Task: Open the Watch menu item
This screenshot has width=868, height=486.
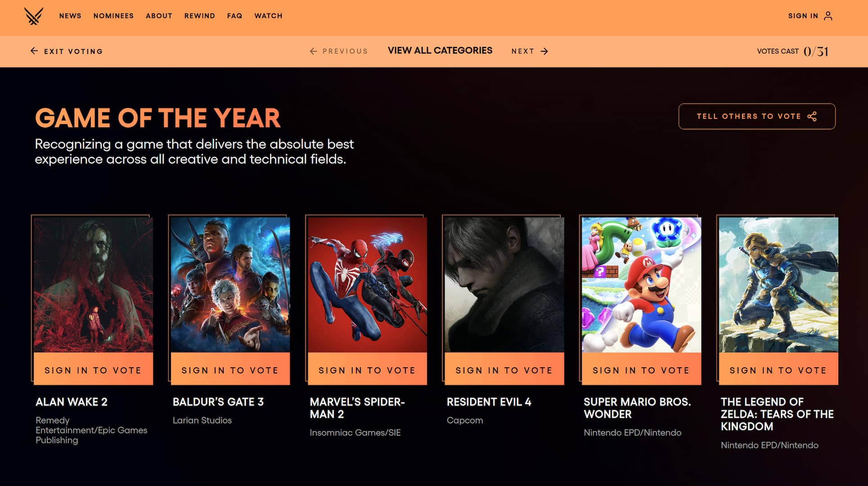Action: point(268,16)
